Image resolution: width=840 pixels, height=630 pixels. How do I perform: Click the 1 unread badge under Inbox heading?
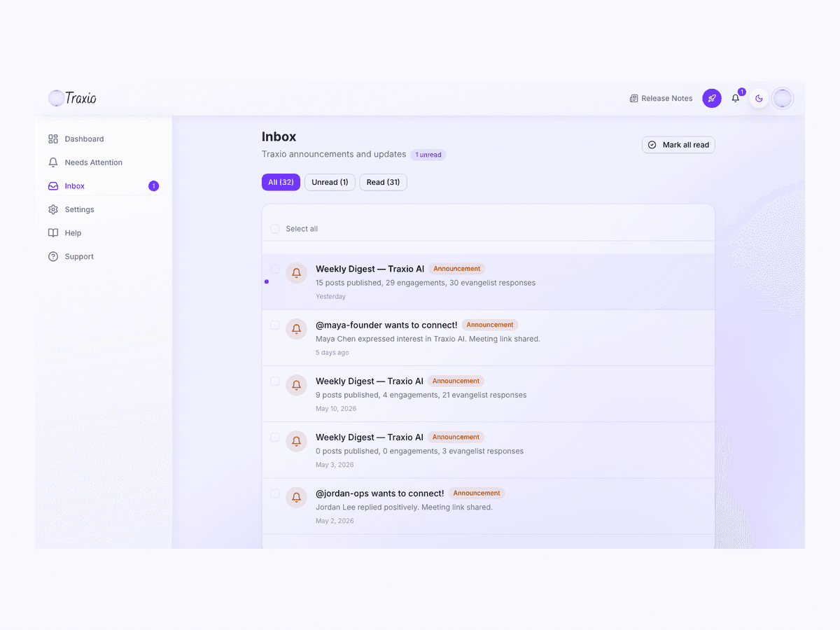point(428,155)
